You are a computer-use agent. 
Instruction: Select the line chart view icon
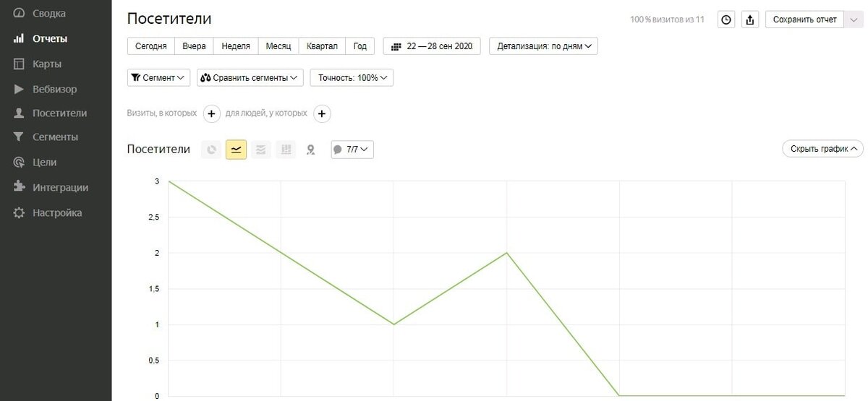(x=236, y=150)
